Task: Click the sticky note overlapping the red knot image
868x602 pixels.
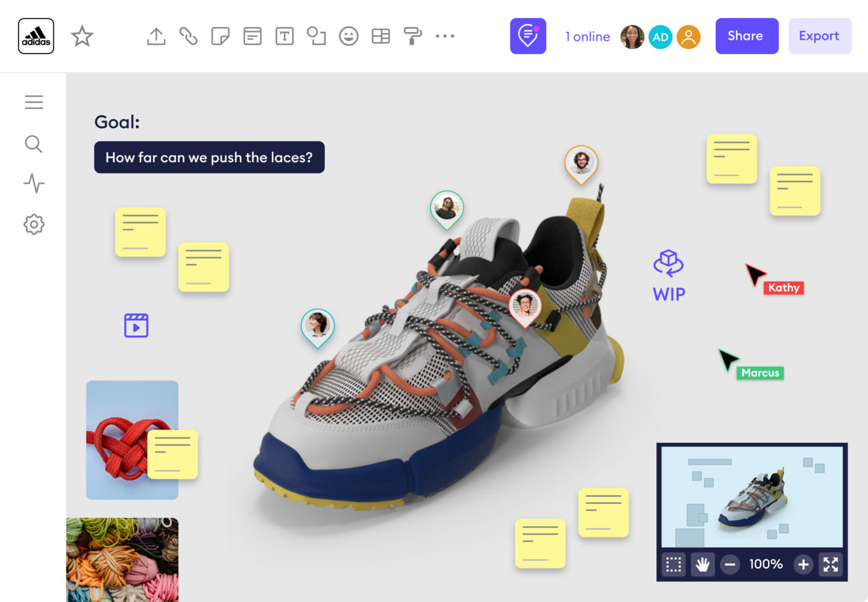Action: click(172, 454)
